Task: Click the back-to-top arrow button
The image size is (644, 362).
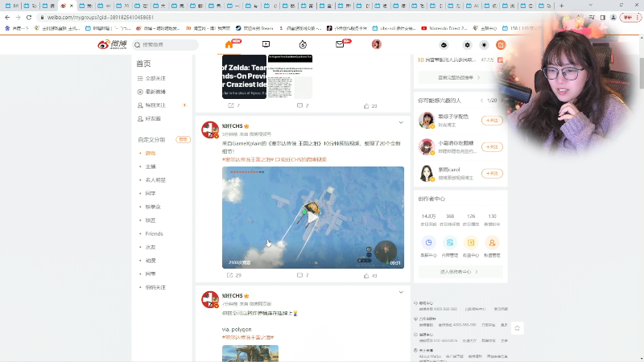Action: [x=517, y=328]
